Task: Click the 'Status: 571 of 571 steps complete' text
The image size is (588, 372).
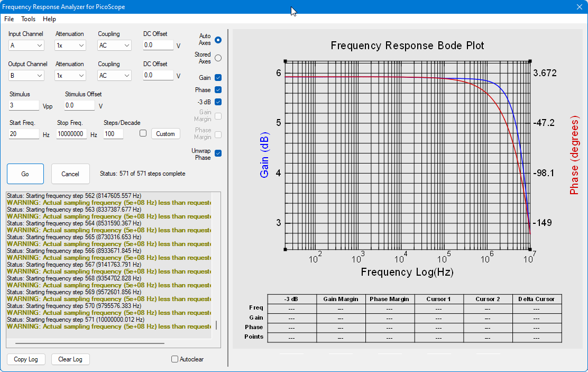Action: tap(142, 174)
